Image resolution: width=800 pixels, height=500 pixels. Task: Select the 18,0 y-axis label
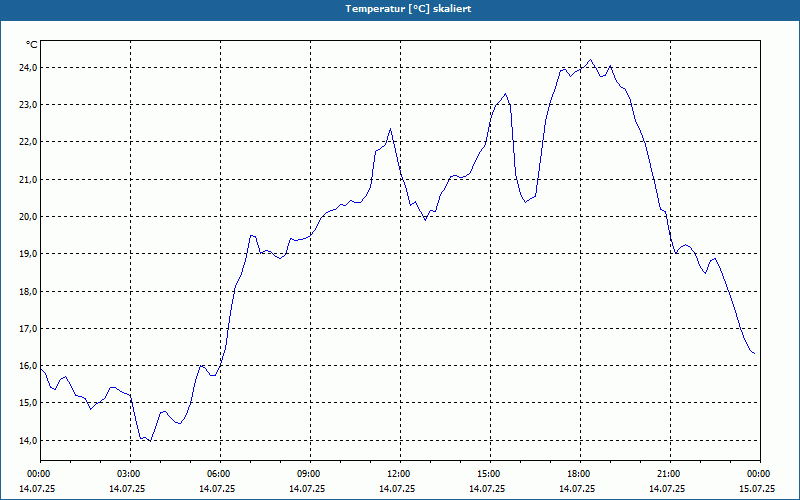click(x=28, y=291)
